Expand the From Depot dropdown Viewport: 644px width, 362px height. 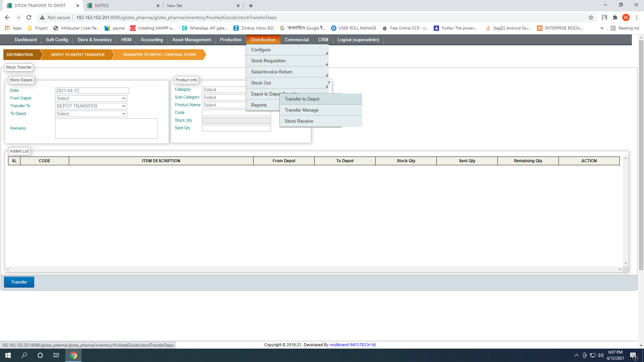tap(91, 98)
